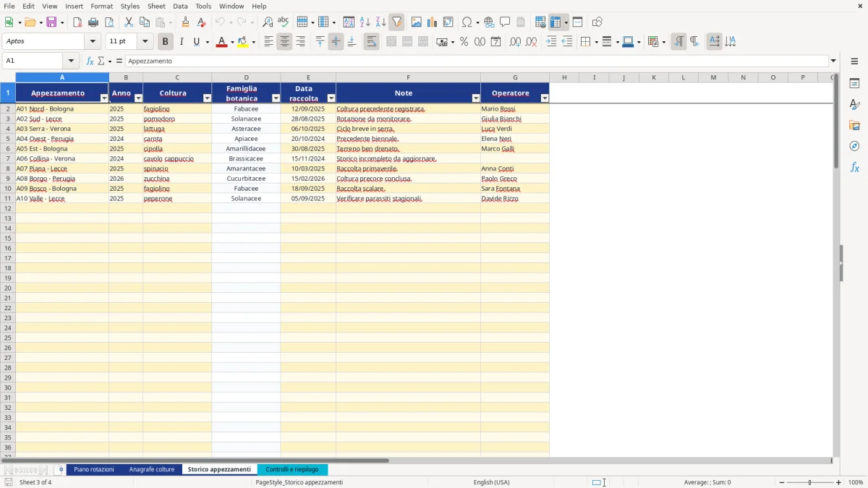Switch to Controlli e riepilogo sheet tab

292,470
